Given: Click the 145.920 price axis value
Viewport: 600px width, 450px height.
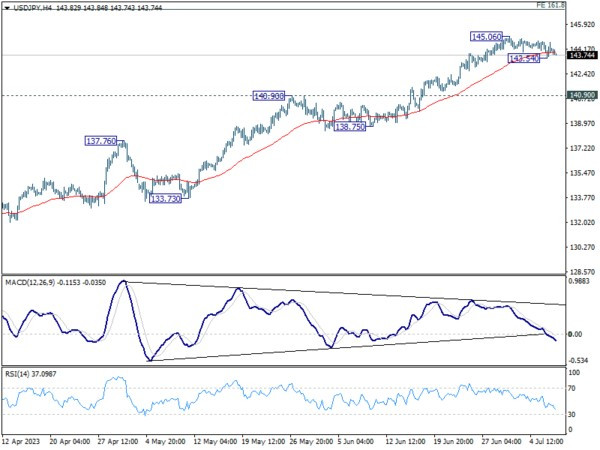Looking at the screenshot, I should pos(582,24).
